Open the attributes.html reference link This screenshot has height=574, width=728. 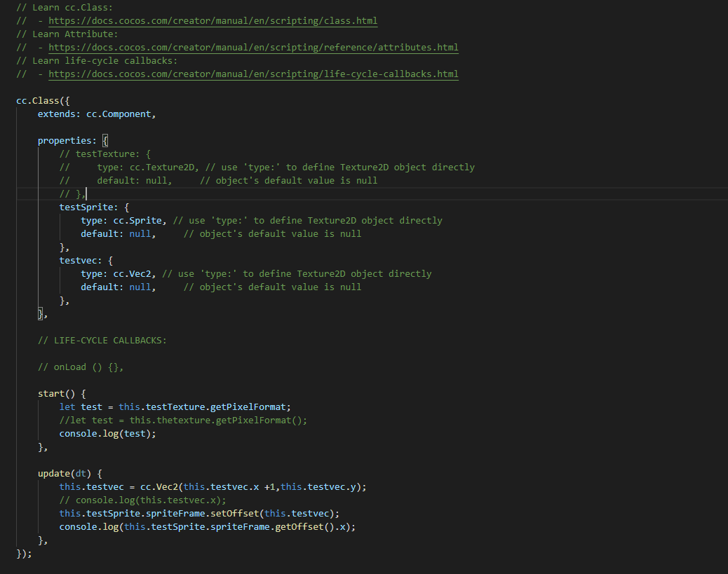coord(253,48)
